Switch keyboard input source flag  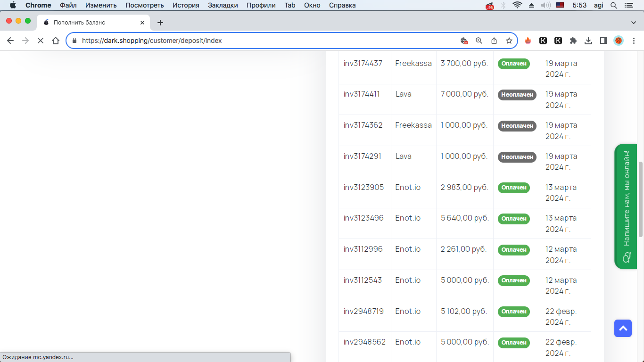point(560,5)
